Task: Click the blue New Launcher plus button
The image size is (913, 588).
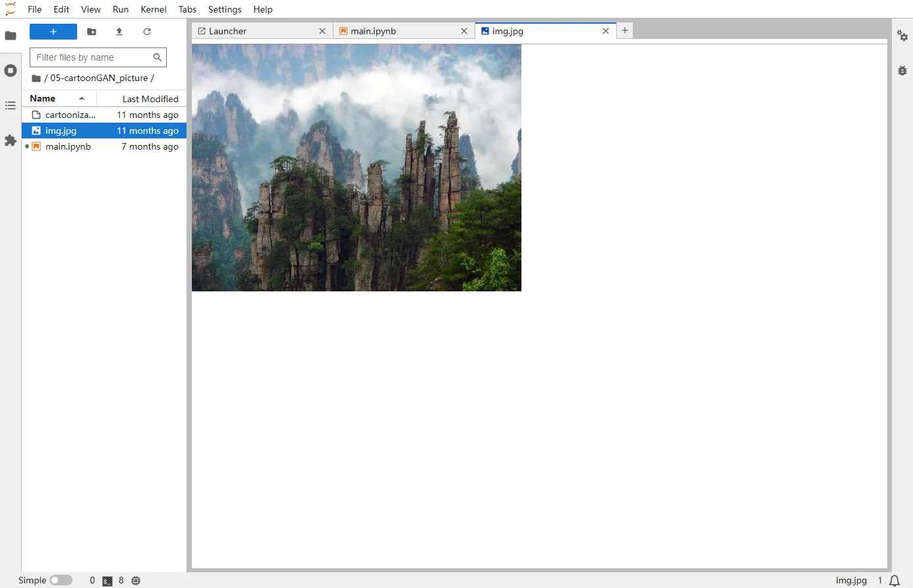Action: click(53, 32)
